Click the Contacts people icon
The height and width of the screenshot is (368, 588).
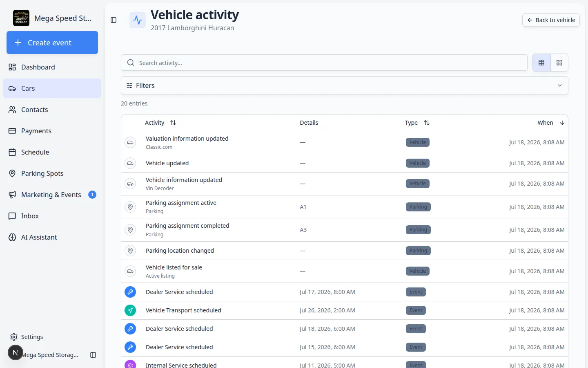[12, 110]
